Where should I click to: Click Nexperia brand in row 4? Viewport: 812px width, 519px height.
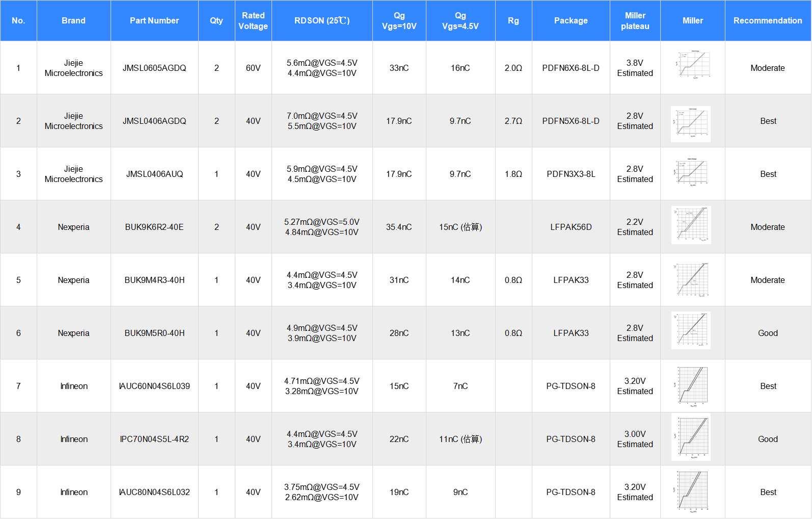(73, 227)
